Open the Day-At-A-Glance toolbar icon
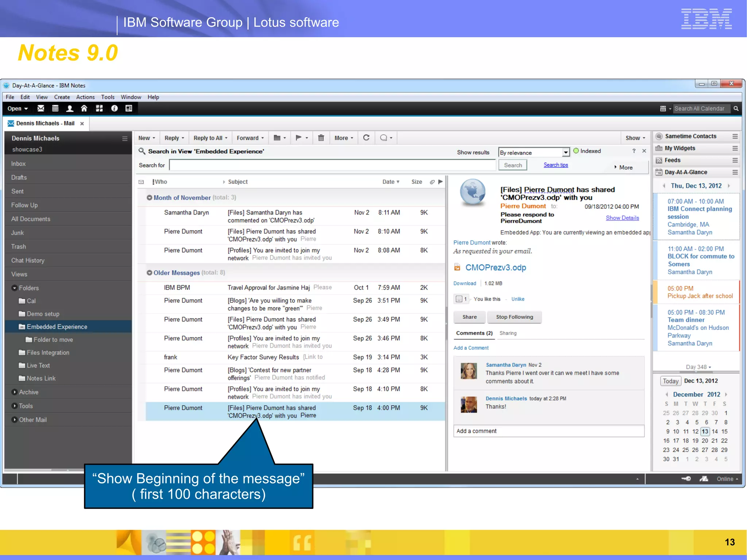 click(129, 108)
